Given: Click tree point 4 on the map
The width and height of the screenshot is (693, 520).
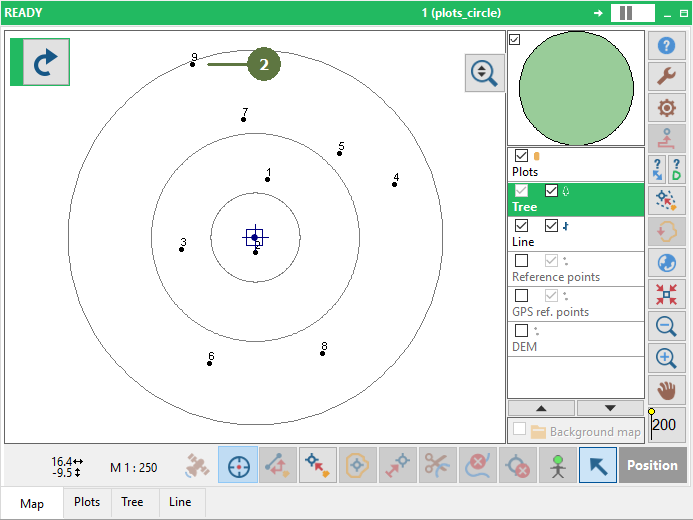Looking at the screenshot, I should point(395,184).
